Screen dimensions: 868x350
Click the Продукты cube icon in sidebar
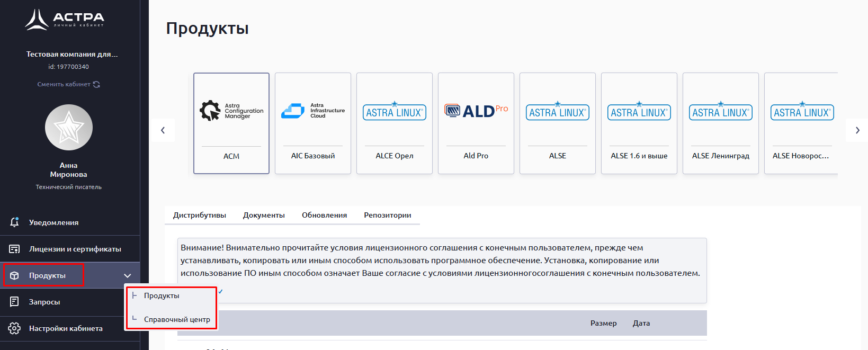[15, 275]
